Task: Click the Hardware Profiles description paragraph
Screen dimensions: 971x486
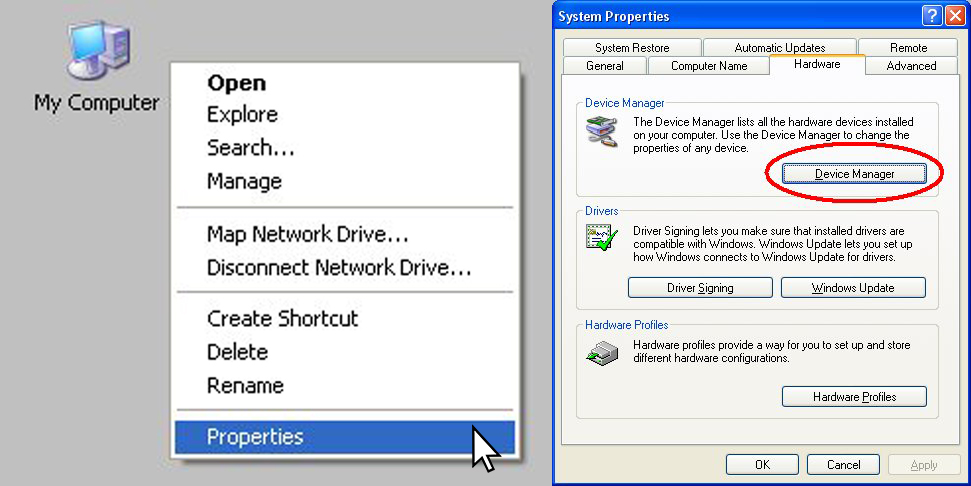Action: click(x=771, y=352)
